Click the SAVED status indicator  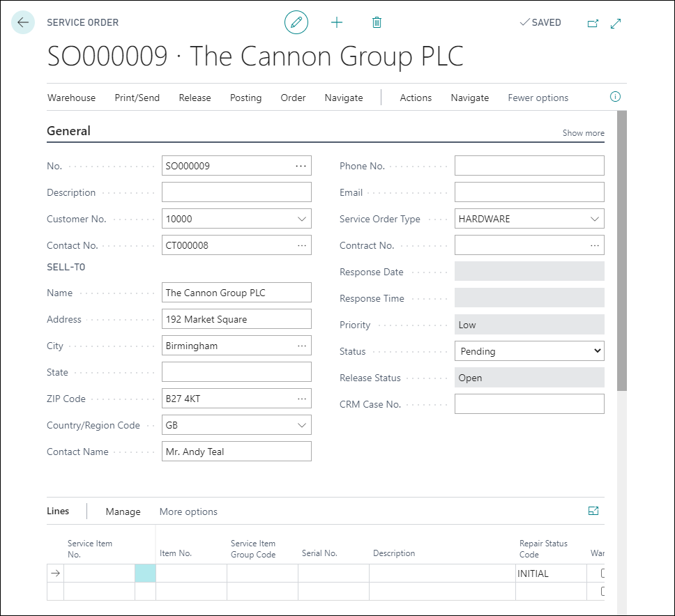pyautogui.click(x=540, y=22)
